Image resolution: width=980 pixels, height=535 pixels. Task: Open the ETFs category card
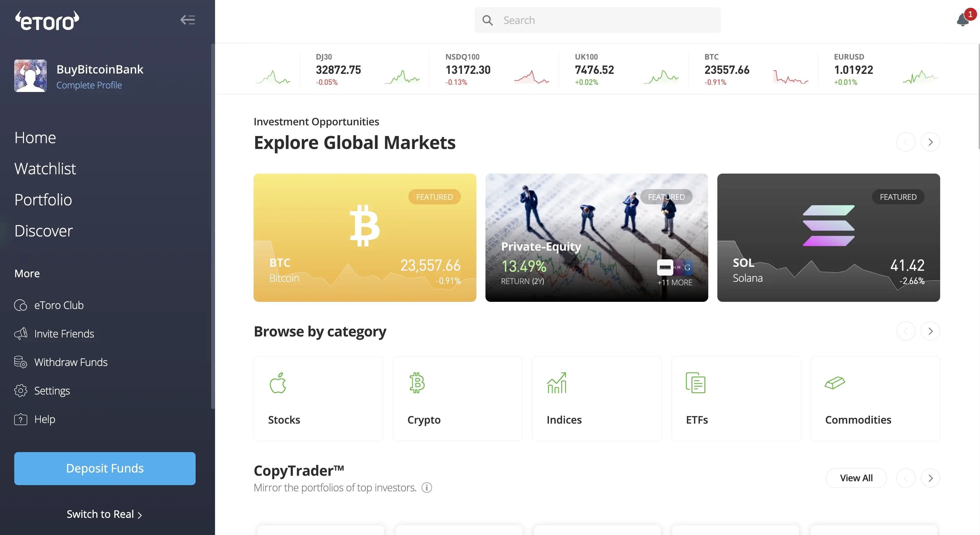click(x=736, y=398)
